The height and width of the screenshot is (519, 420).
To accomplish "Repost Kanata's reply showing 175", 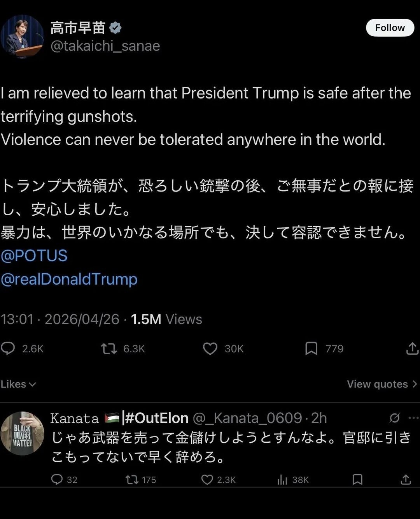I will (132, 480).
